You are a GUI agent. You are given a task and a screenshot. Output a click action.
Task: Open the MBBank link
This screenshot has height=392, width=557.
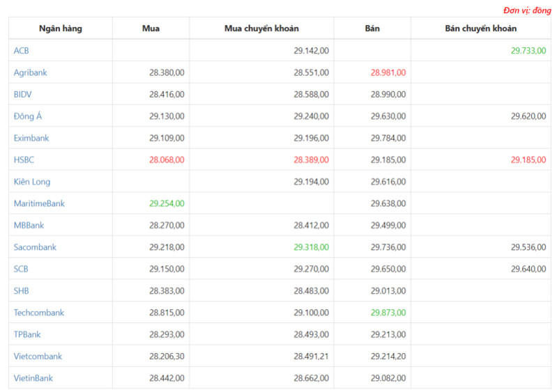pos(29,226)
